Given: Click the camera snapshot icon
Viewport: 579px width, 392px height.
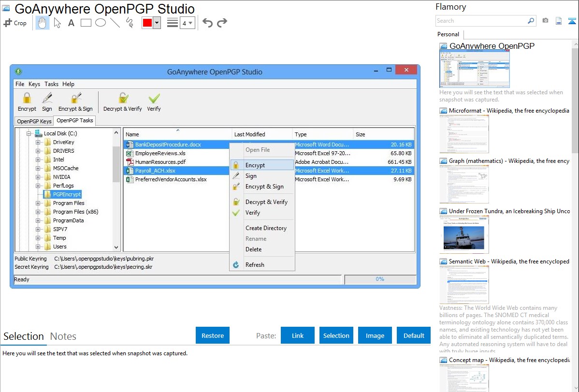Looking at the screenshot, I should coord(545,21).
